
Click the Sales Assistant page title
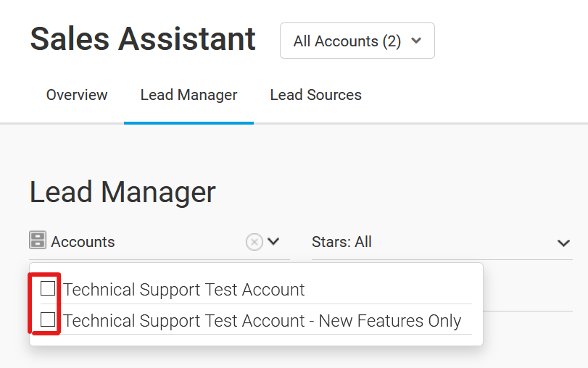point(143,38)
